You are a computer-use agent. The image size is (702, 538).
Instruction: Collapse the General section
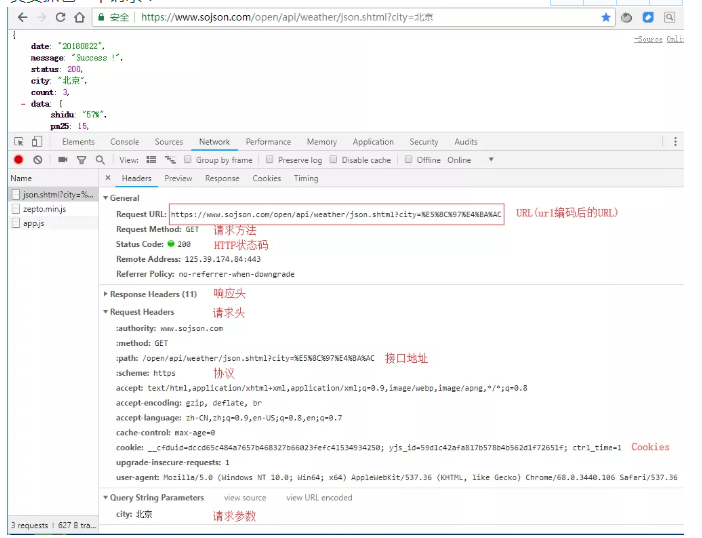(106, 198)
